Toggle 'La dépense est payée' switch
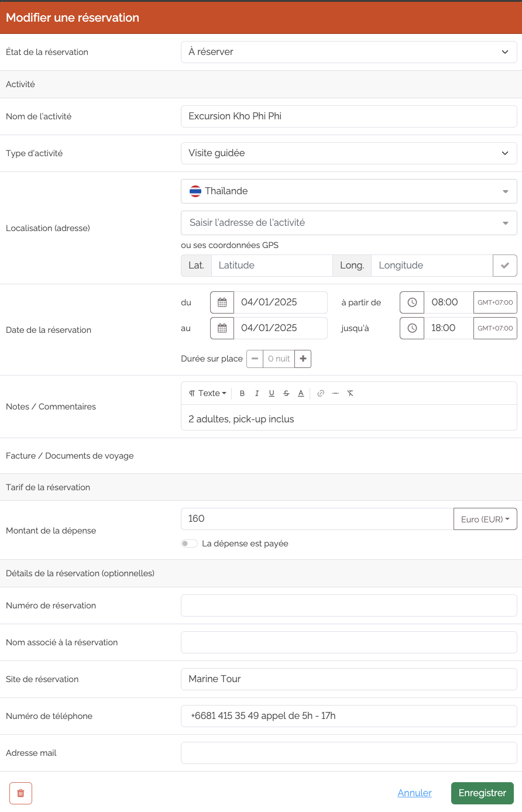Screen dimensions: 522x812 click(x=189, y=543)
